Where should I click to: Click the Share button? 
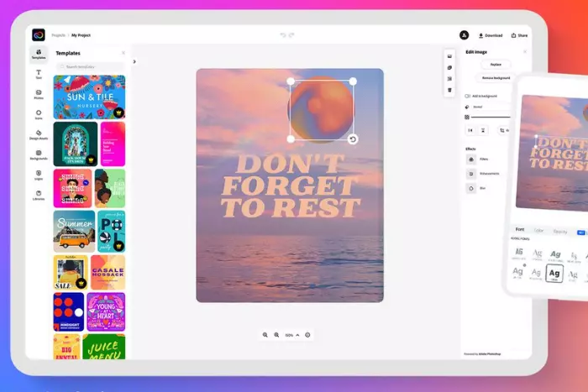[x=519, y=35]
